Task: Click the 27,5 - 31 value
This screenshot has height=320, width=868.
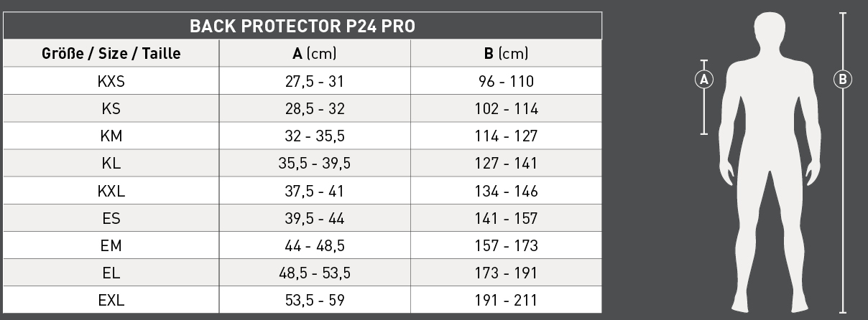Action: click(314, 81)
